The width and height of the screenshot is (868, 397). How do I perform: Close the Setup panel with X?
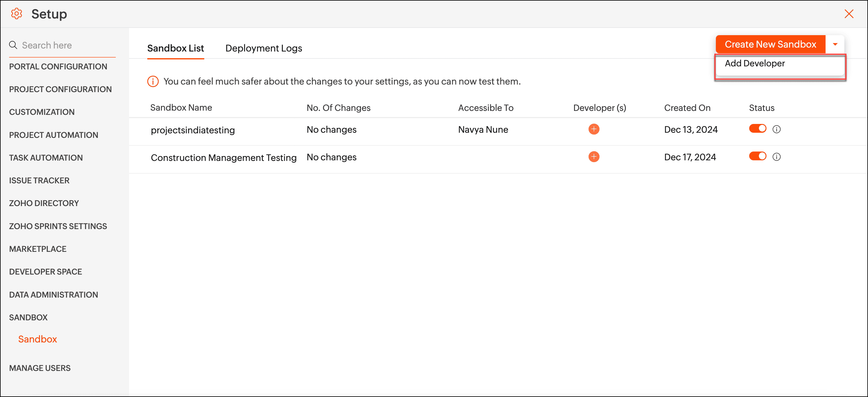pyautogui.click(x=849, y=14)
